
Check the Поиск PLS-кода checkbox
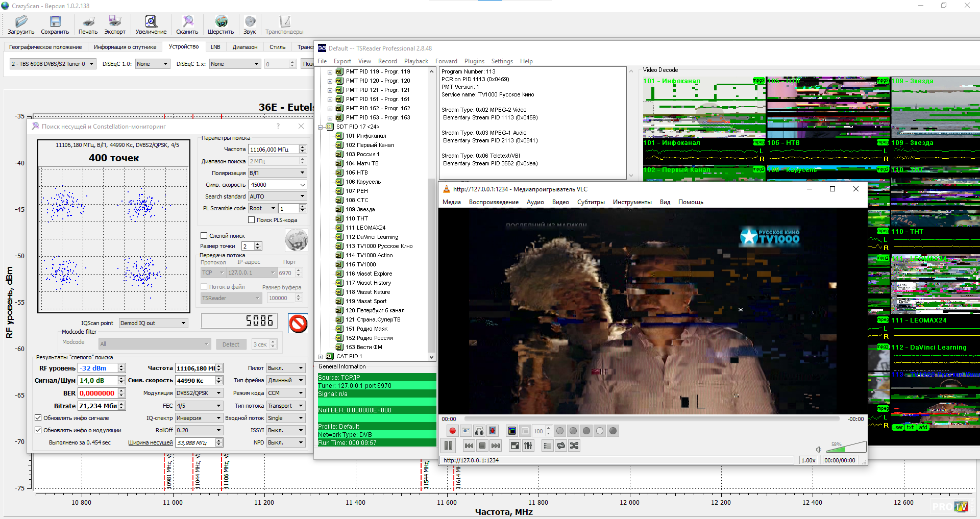tap(252, 220)
